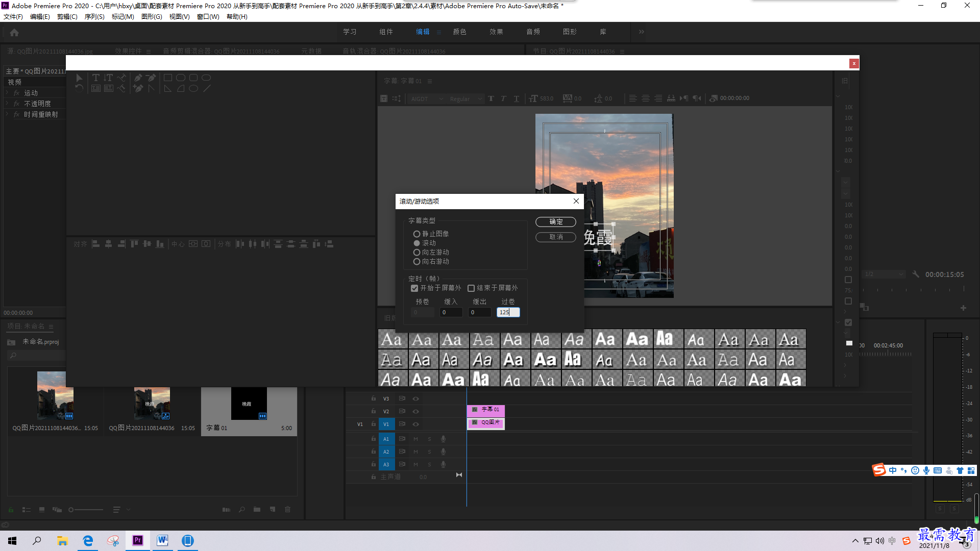Mute audio track A1
Image resolution: width=980 pixels, height=551 pixels.
415,439
